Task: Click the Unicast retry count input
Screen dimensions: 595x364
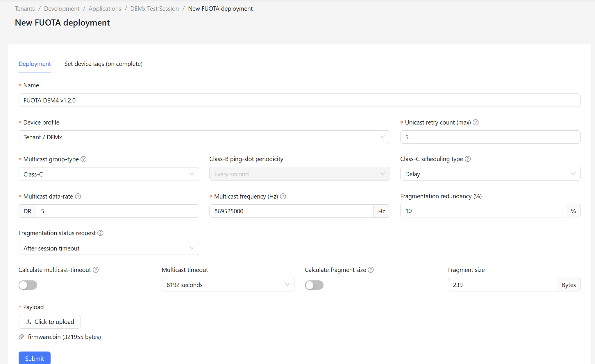Action: [490, 137]
